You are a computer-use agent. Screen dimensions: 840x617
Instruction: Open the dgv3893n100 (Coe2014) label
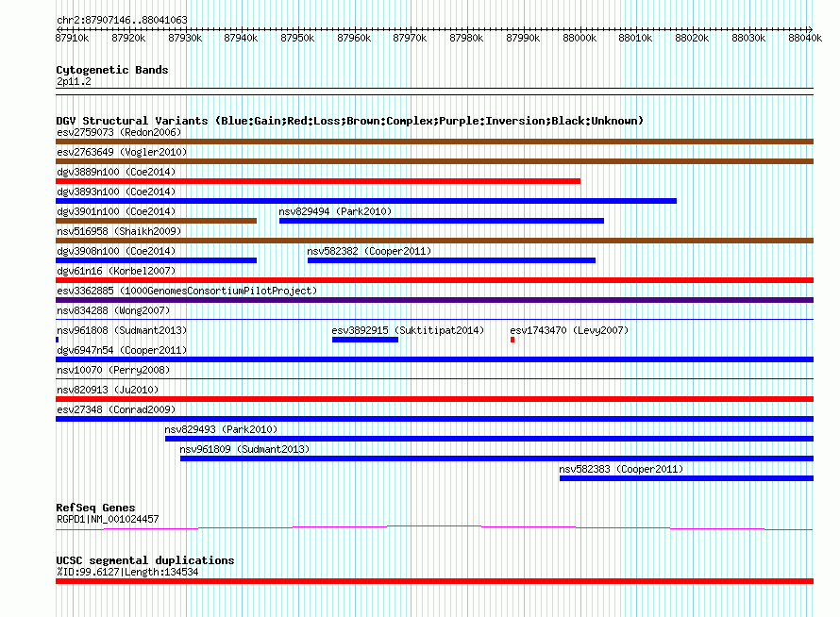click(116, 192)
